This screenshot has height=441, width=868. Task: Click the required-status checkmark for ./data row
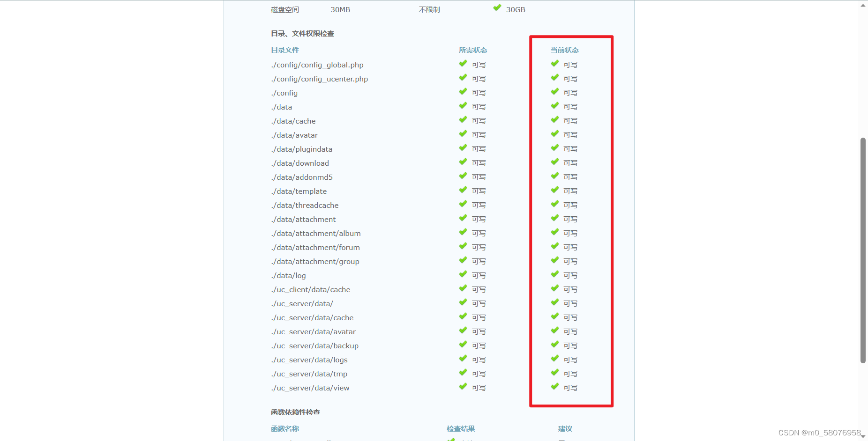[x=463, y=105]
